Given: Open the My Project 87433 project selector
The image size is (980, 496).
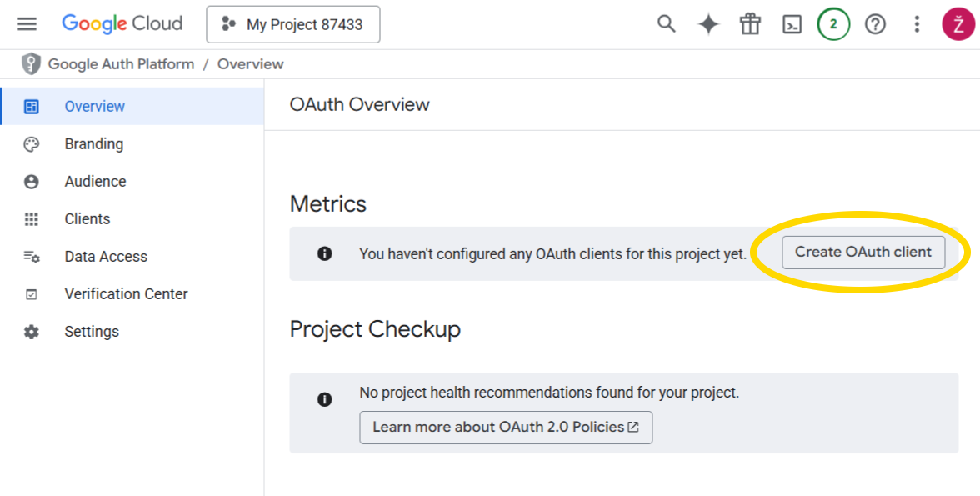Looking at the screenshot, I should [x=292, y=24].
